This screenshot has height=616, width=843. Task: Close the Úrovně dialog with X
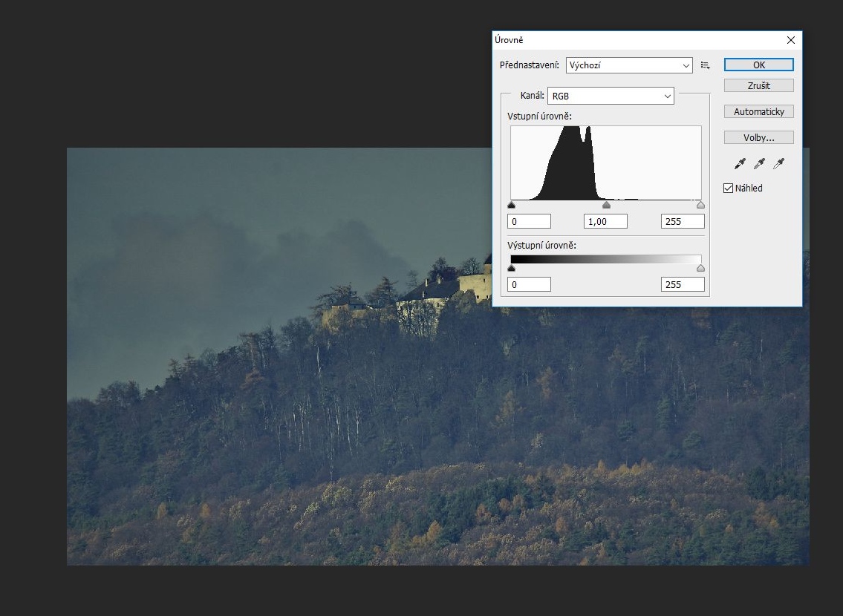click(x=790, y=40)
